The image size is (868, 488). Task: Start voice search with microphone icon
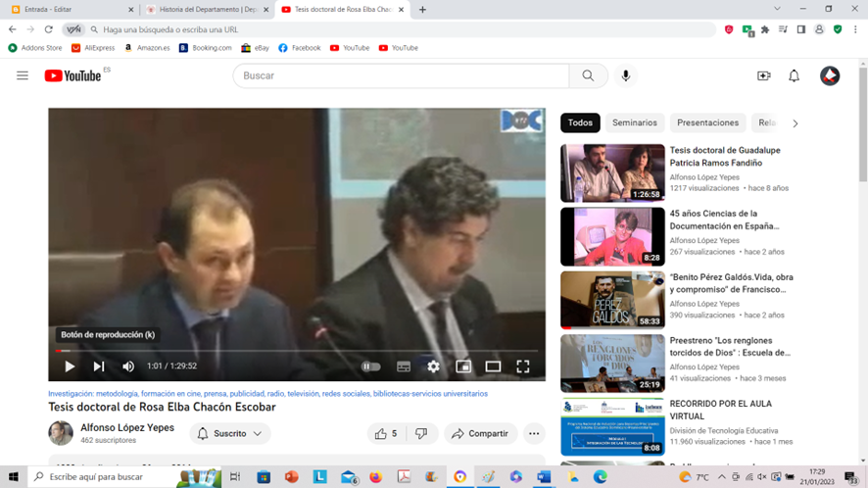(x=626, y=75)
